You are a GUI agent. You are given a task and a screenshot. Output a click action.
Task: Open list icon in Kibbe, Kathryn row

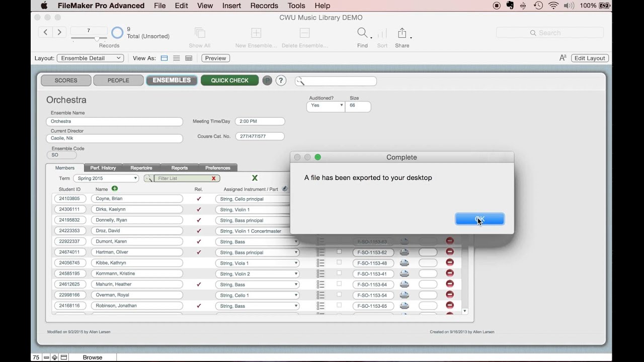coord(320,263)
